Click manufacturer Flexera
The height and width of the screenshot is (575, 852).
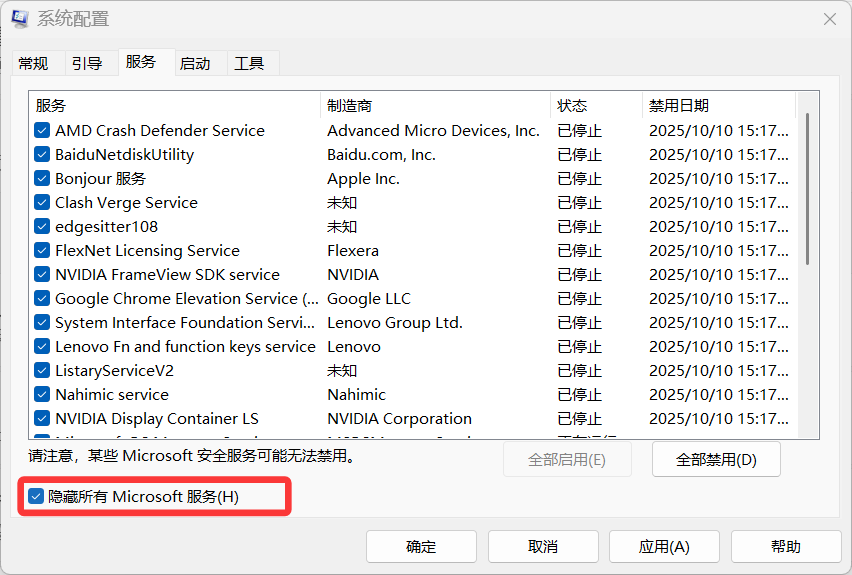coord(353,251)
